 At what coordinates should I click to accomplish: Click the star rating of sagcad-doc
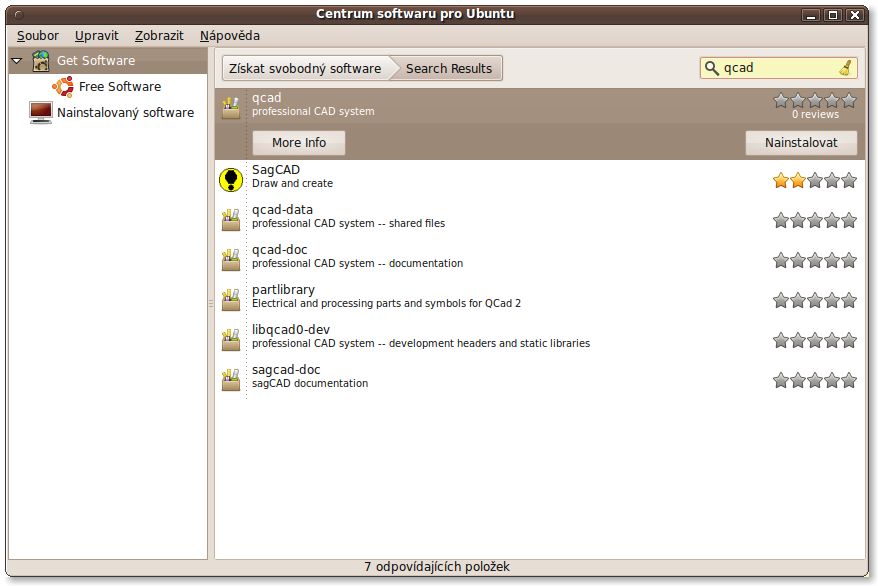coord(815,381)
